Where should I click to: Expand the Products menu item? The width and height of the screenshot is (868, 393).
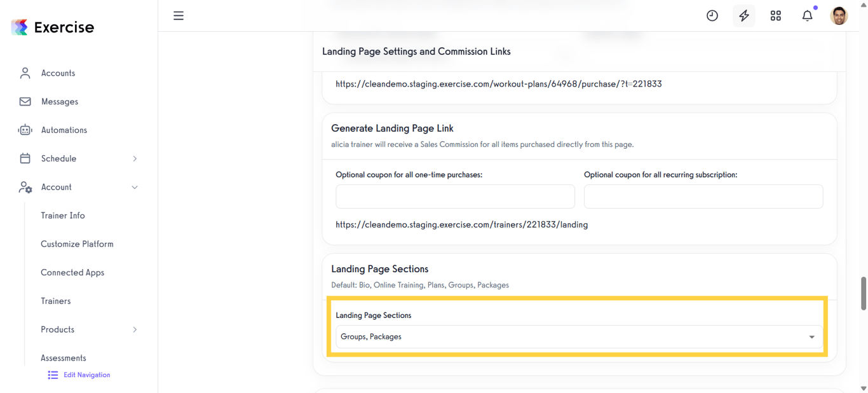coord(57,329)
